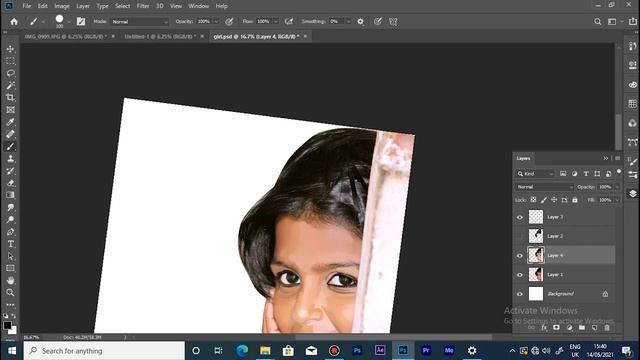The image size is (640, 360).
Task: Enable airbrush-style build-up
Action: point(289,22)
